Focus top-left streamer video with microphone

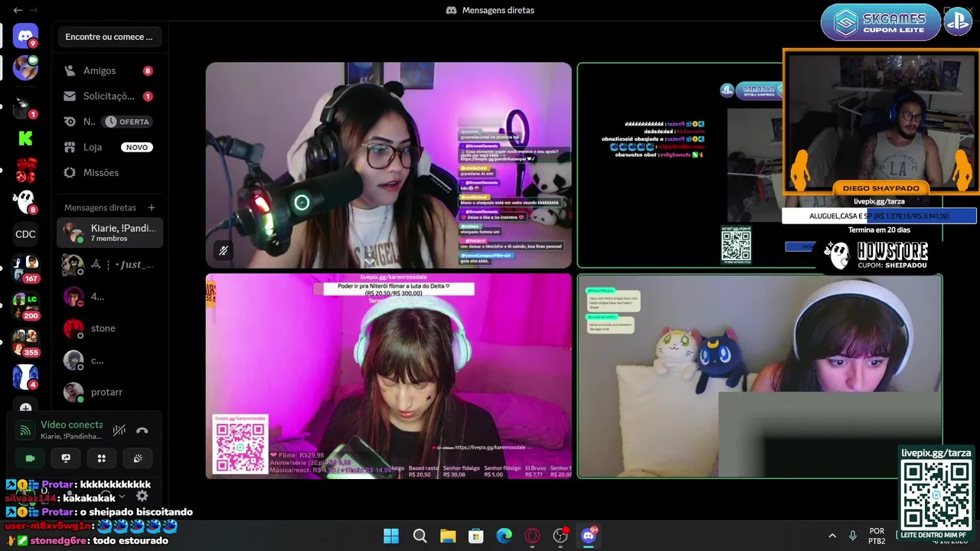point(388,165)
